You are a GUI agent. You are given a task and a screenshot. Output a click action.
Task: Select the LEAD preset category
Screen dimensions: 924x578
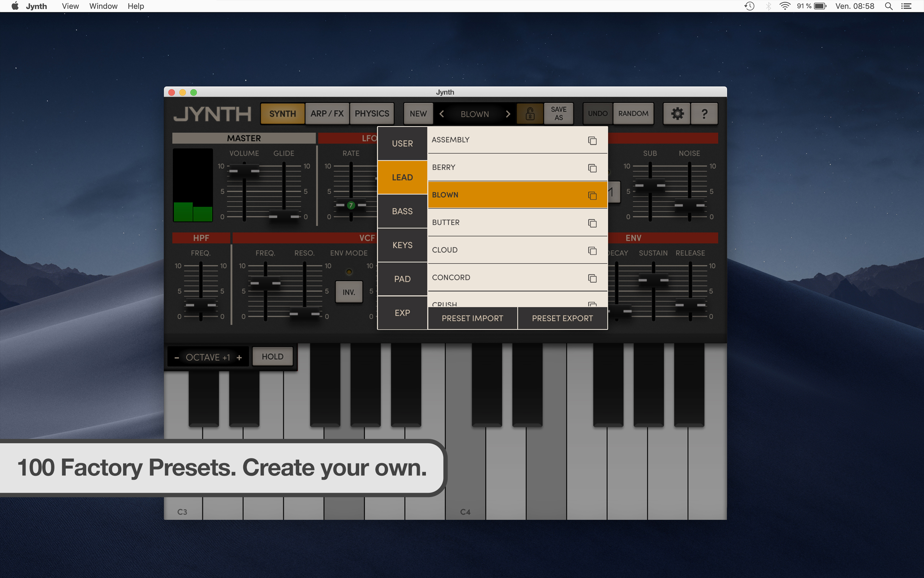tap(402, 177)
